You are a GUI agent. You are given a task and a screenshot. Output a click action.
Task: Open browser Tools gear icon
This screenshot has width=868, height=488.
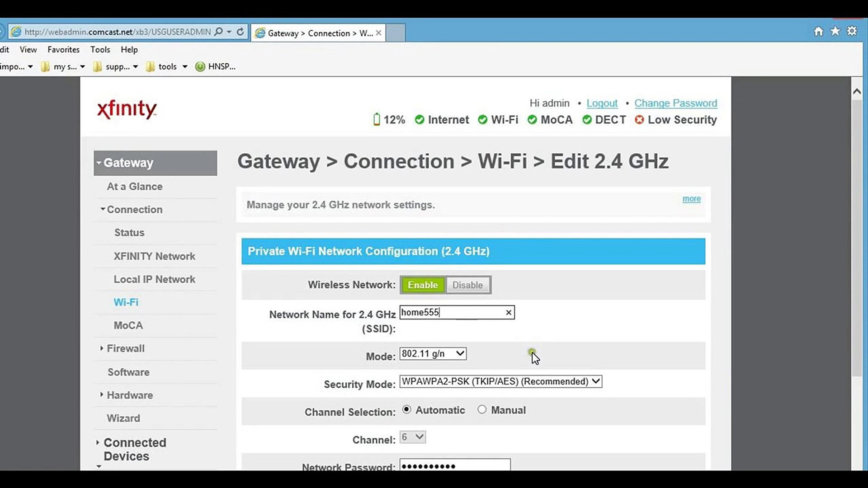tap(852, 31)
